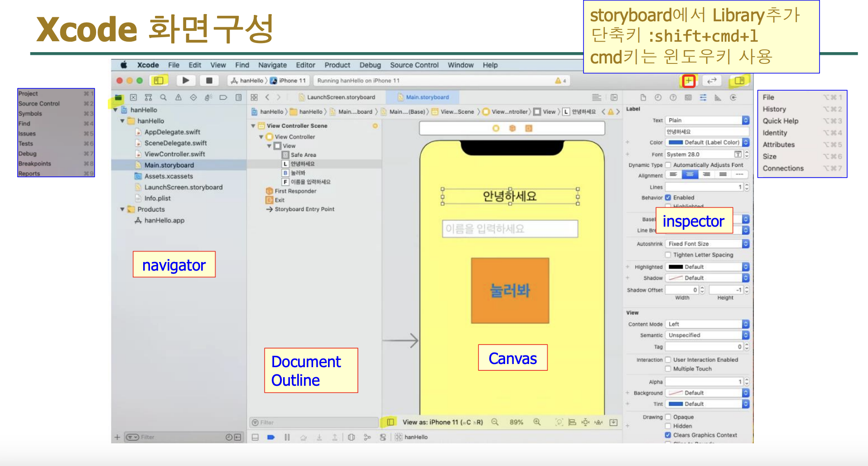Collapse View Controller Scene disclosure triangle
The height and width of the screenshot is (466, 868).
pyautogui.click(x=253, y=126)
